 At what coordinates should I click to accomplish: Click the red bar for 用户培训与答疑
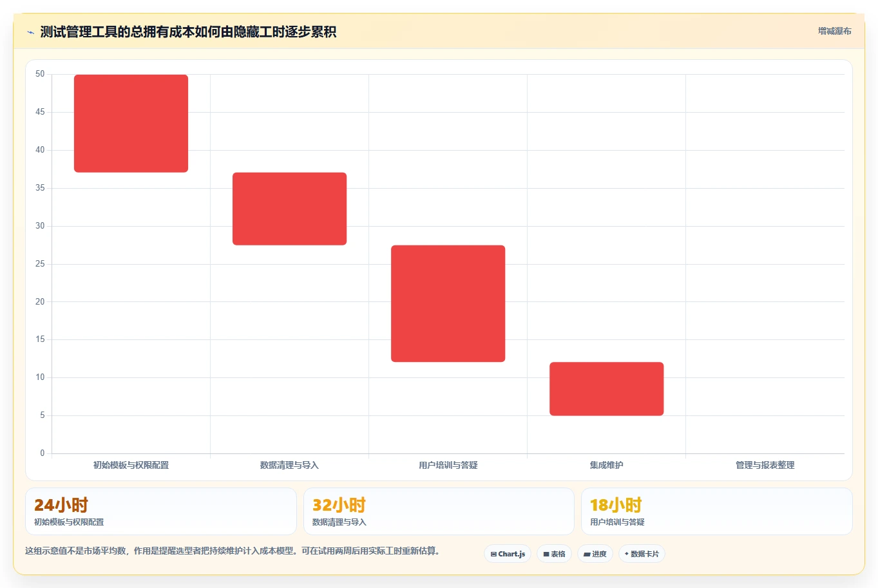(448, 303)
